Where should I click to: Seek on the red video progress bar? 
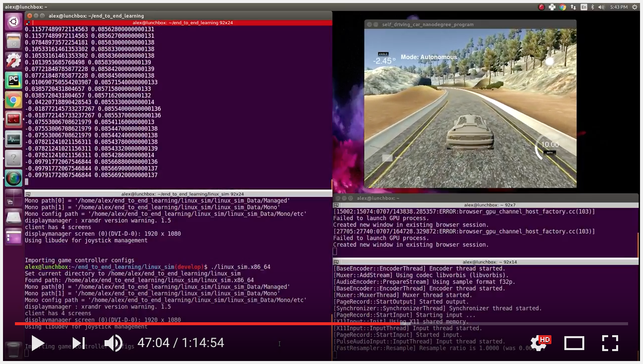[321, 324]
